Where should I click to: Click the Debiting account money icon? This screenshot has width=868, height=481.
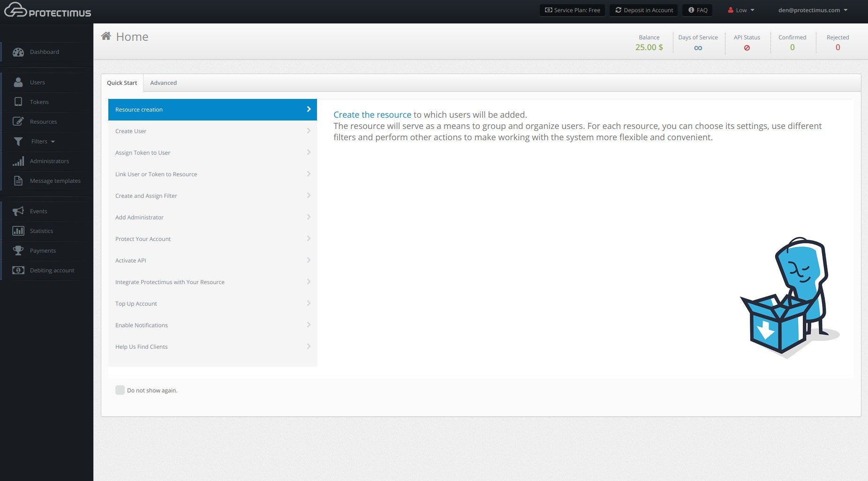(x=18, y=270)
